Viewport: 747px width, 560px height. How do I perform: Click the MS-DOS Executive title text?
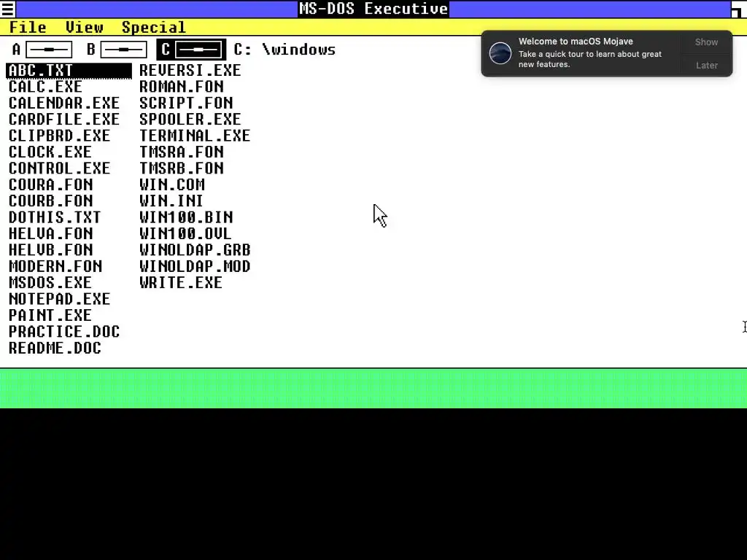click(373, 9)
